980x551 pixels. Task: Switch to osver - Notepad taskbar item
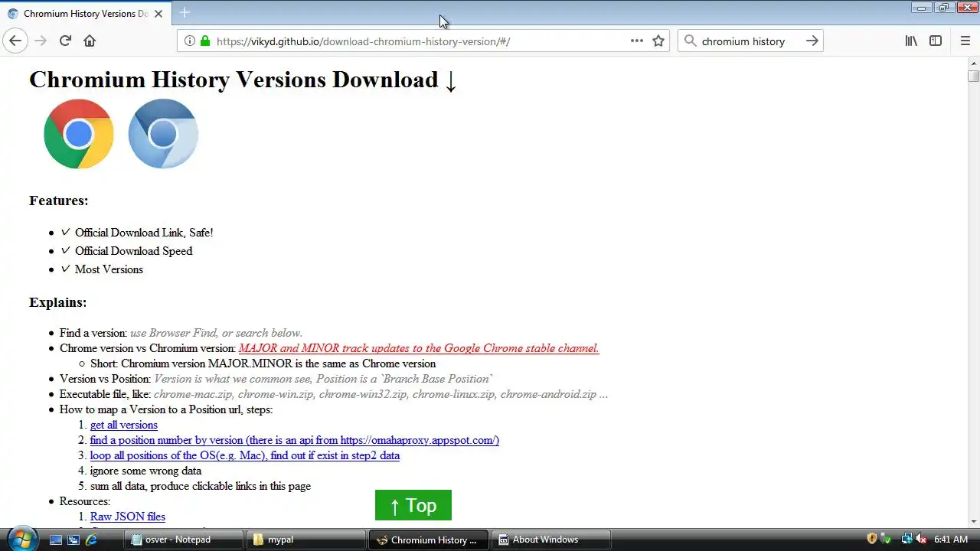pos(184,540)
